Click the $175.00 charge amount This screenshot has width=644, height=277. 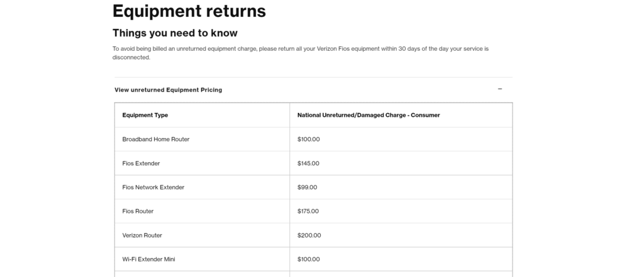pyautogui.click(x=308, y=211)
